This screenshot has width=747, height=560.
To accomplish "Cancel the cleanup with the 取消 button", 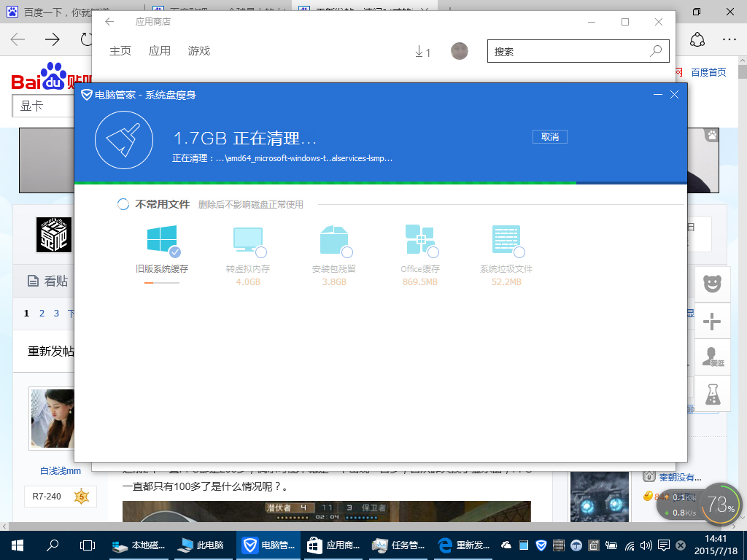I will [550, 137].
